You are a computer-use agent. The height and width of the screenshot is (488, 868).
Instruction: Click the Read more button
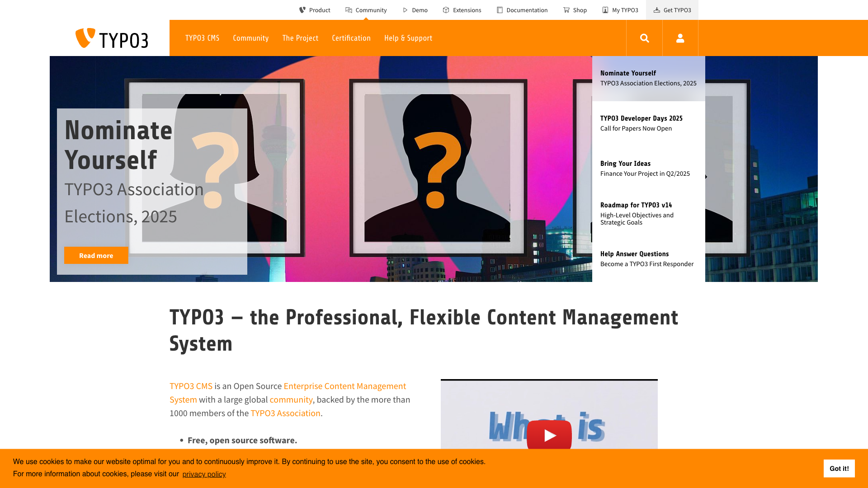pos(96,255)
